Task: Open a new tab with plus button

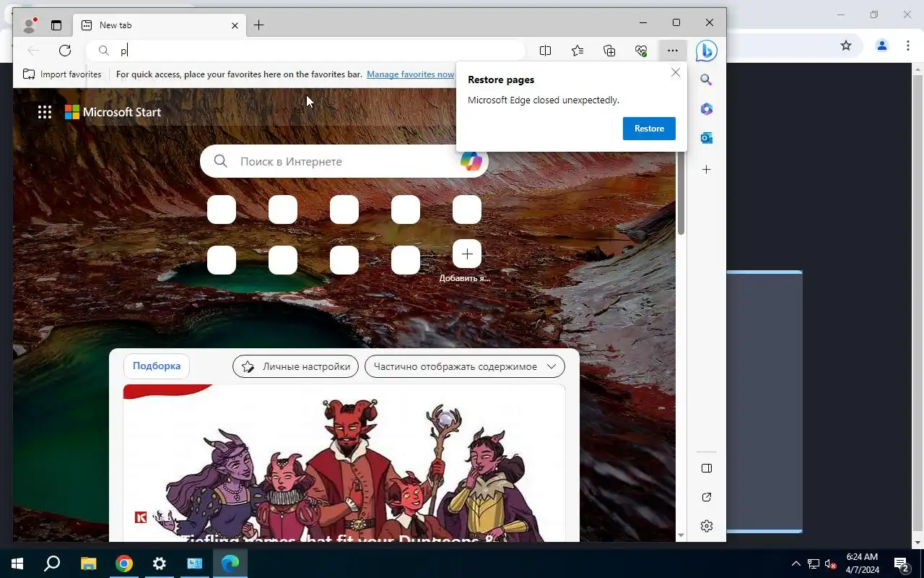Action: [258, 25]
